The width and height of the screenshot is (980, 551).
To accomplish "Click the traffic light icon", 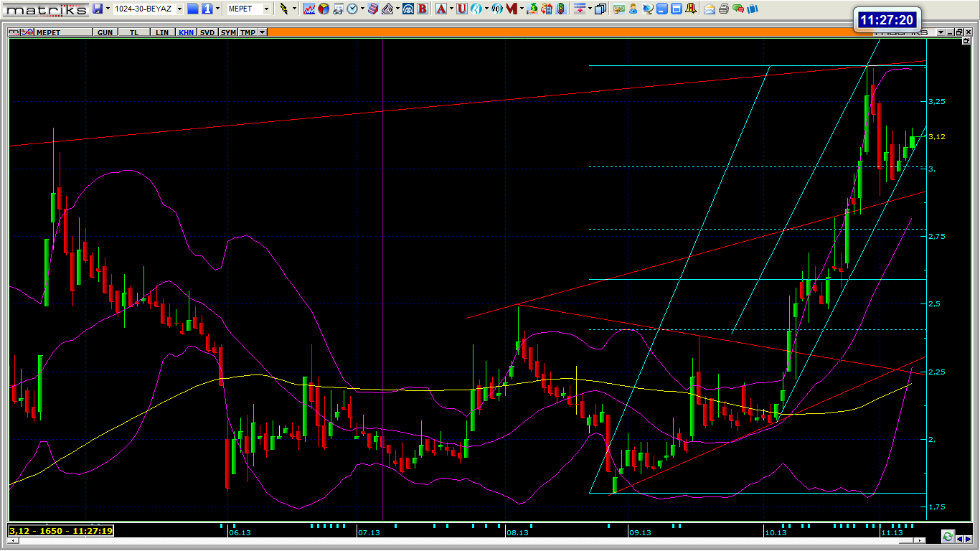I will [560, 9].
